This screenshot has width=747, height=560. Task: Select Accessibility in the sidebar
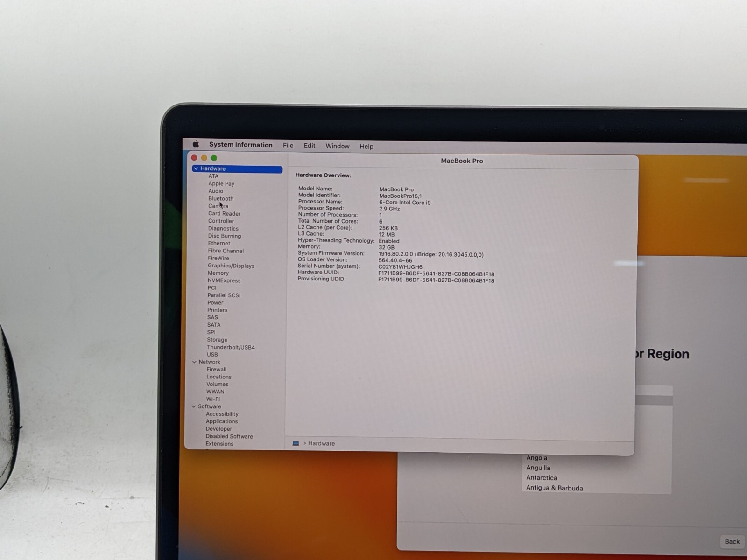click(222, 414)
